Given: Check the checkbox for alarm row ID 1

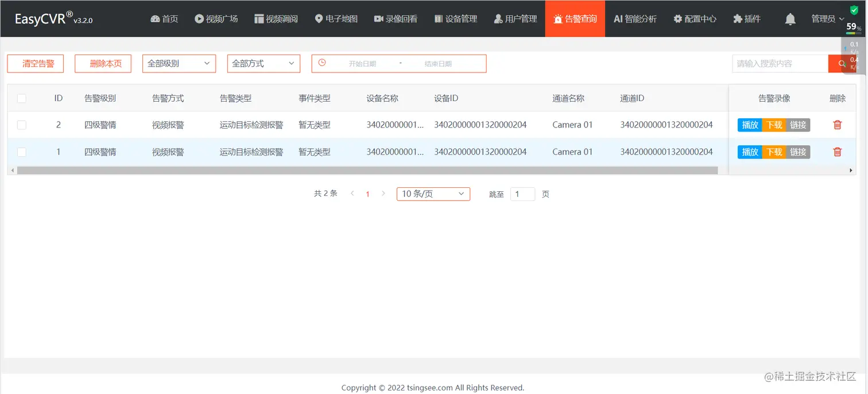Looking at the screenshot, I should pyautogui.click(x=22, y=152).
